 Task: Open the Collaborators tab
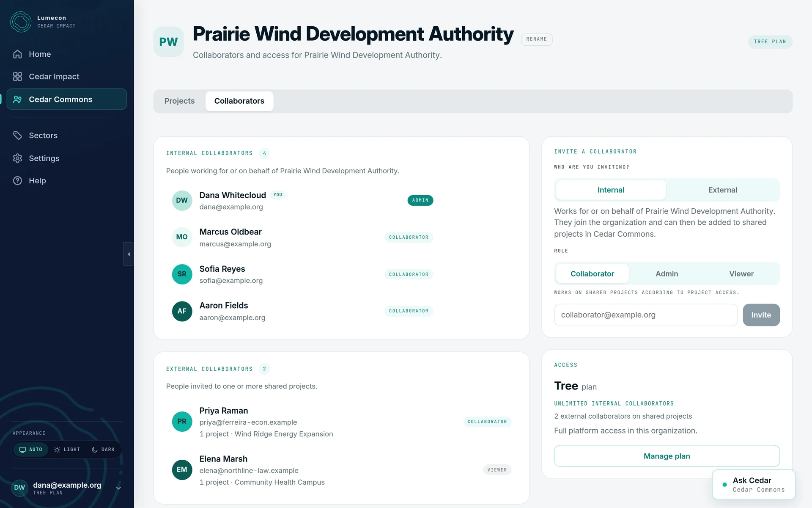[239, 101]
